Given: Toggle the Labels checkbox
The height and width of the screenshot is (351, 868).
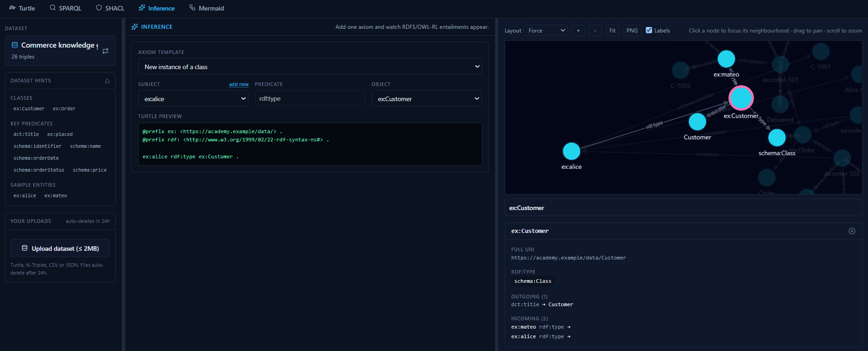Looking at the screenshot, I should tap(649, 30).
